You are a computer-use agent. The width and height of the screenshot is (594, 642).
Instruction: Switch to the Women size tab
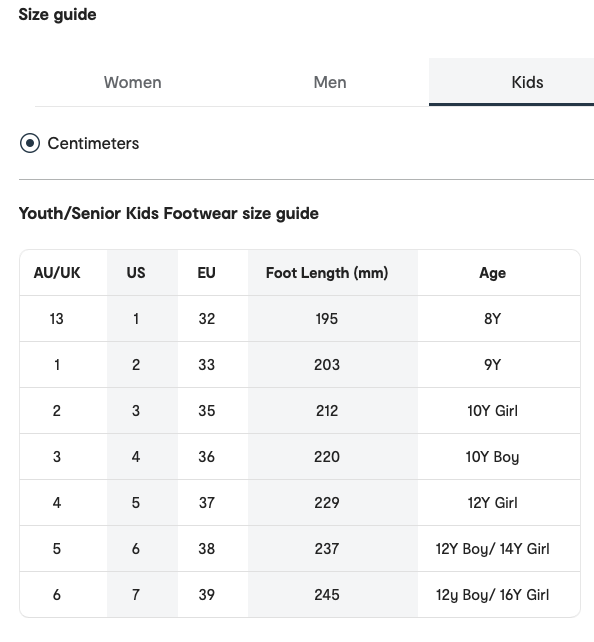(133, 82)
